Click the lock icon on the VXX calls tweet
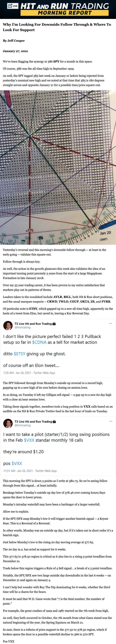This screenshot has height=644, width=116. click(54, 421)
